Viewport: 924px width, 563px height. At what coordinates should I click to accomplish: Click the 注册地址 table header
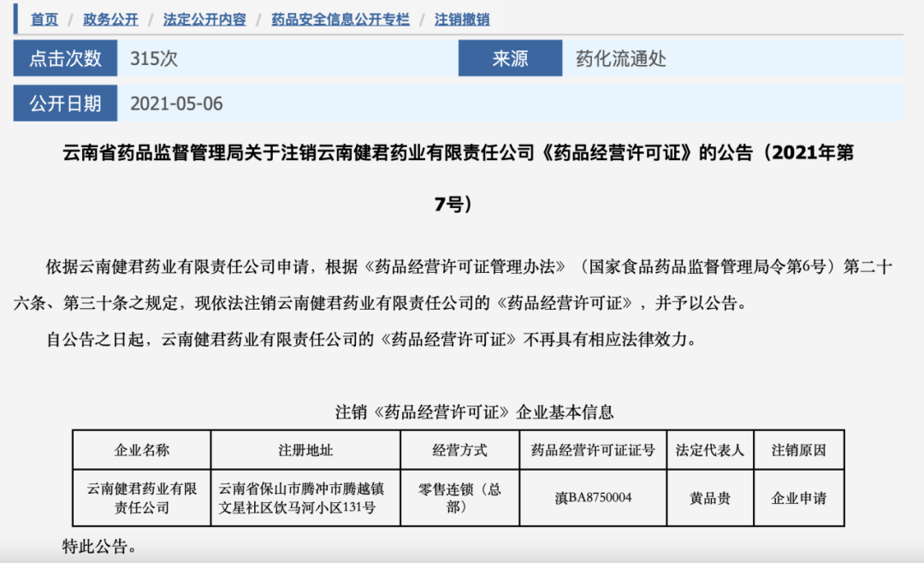pos(306,449)
